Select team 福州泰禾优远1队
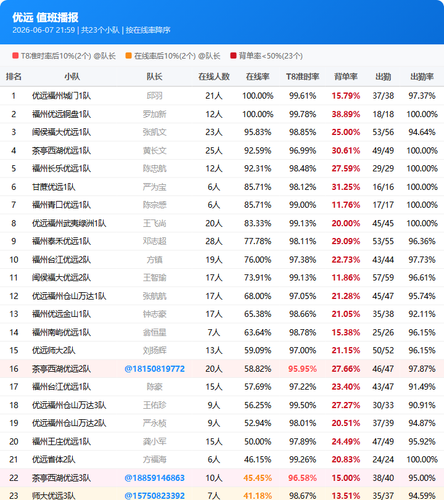Screen dimensions: 444x500 click(61, 241)
